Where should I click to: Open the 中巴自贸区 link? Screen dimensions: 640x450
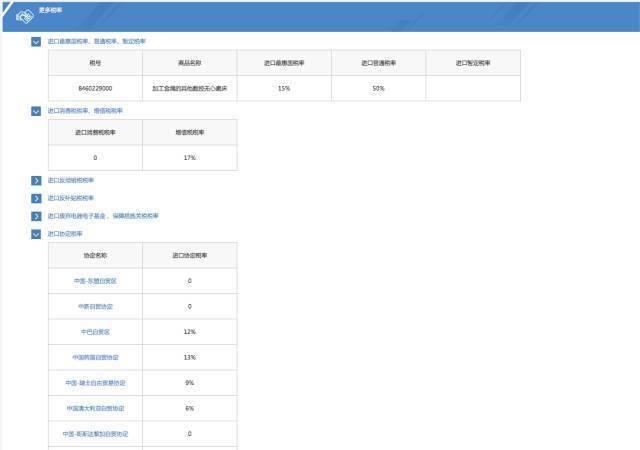pos(95,332)
